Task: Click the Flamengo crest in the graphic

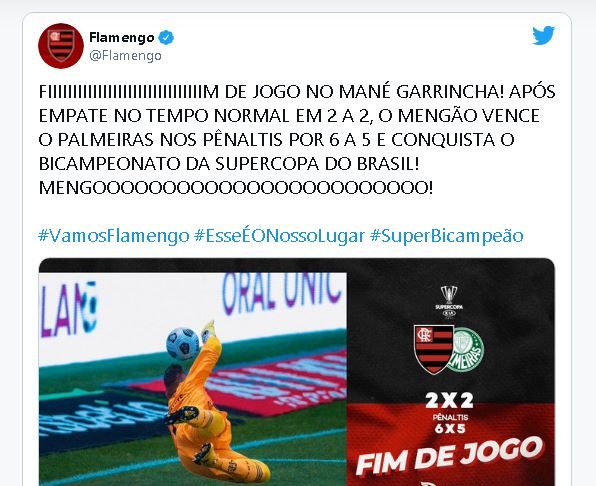Action: click(x=433, y=350)
